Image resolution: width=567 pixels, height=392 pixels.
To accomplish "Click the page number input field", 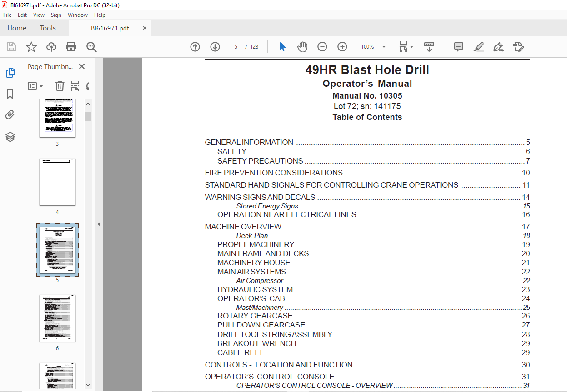I will point(236,47).
